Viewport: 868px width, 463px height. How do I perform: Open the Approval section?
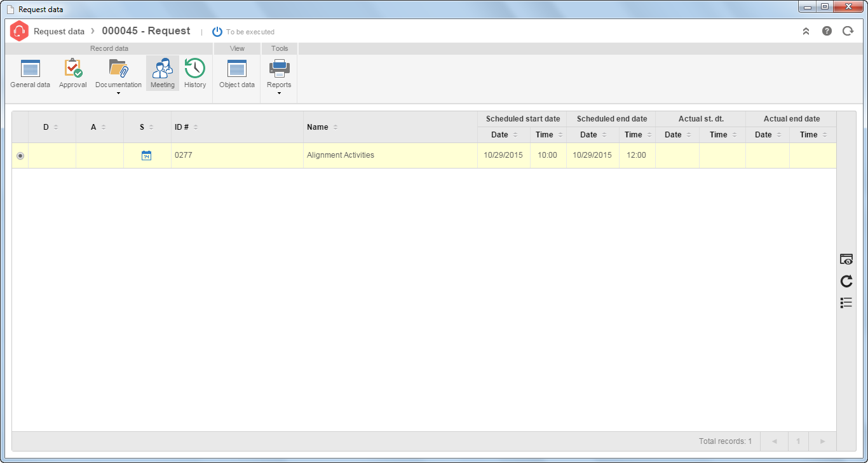72,74
